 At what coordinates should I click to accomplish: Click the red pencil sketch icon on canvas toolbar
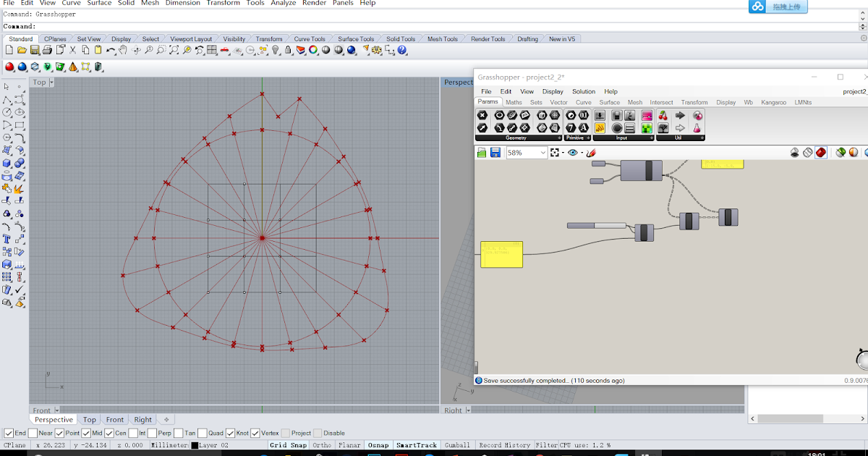pos(591,153)
